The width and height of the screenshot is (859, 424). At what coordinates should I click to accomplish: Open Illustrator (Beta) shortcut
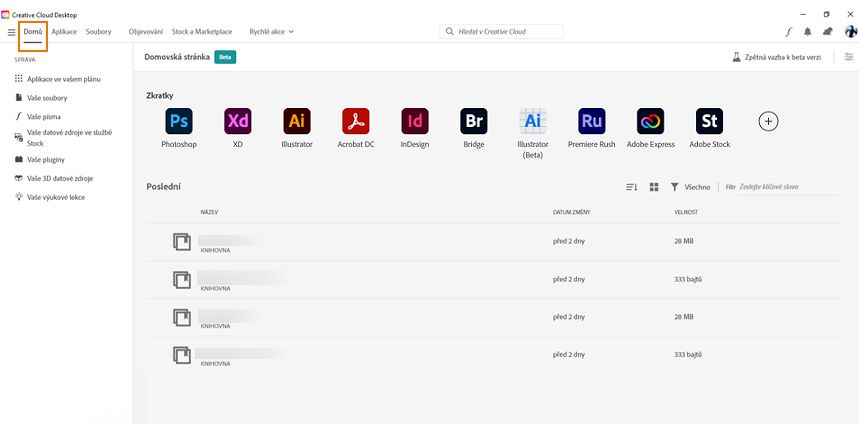pyautogui.click(x=532, y=121)
